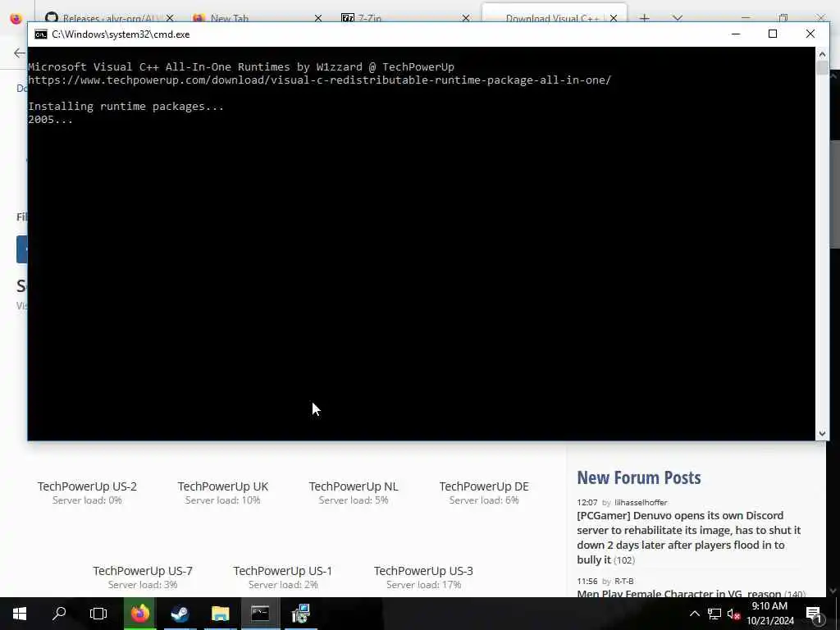Choose TechPowerUp UK server

(x=223, y=486)
